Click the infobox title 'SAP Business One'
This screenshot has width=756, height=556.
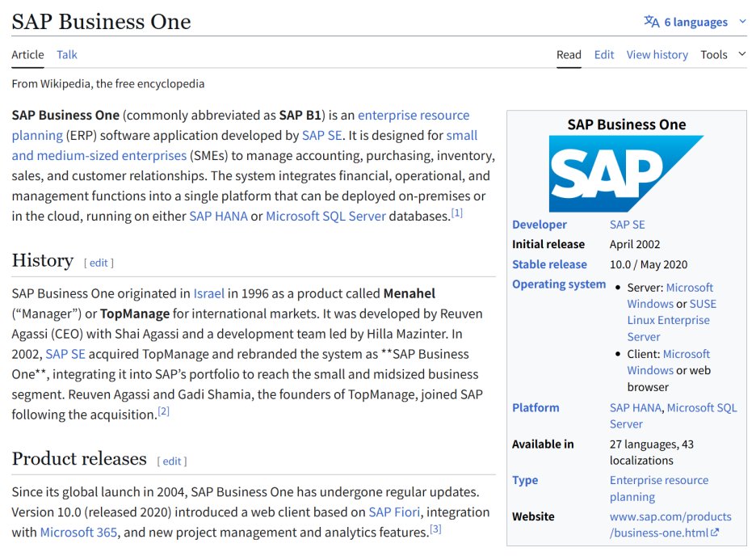pyautogui.click(x=626, y=124)
